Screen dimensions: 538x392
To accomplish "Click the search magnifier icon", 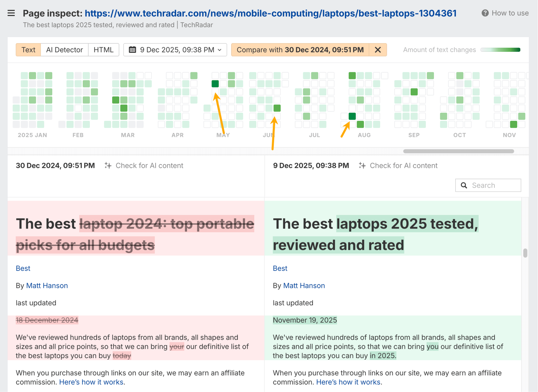I will tap(464, 185).
